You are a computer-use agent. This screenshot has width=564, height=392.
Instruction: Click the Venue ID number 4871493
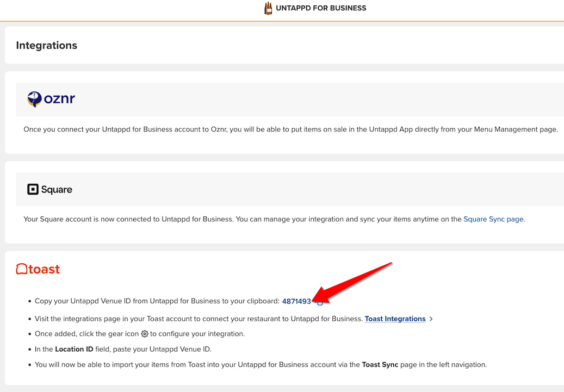(x=296, y=301)
